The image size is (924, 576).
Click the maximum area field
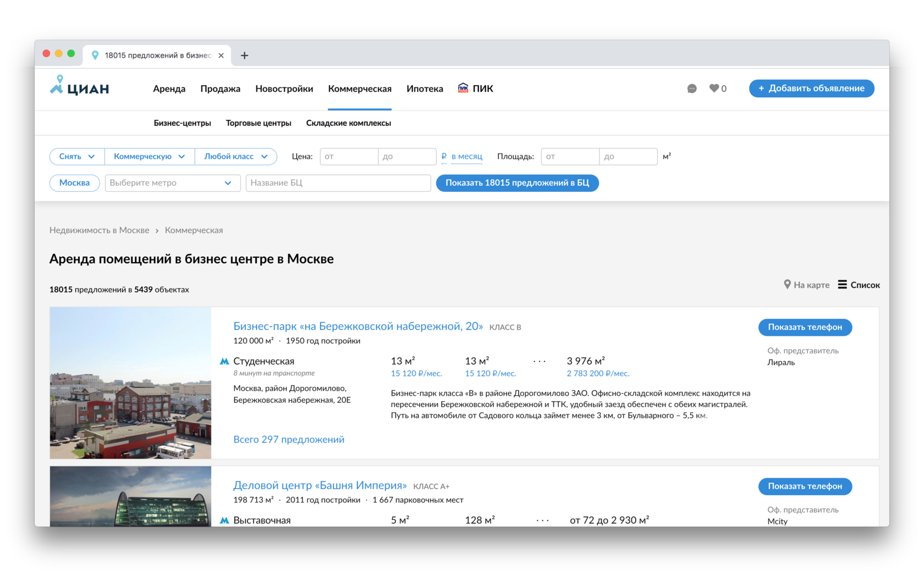(x=629, y=157)
